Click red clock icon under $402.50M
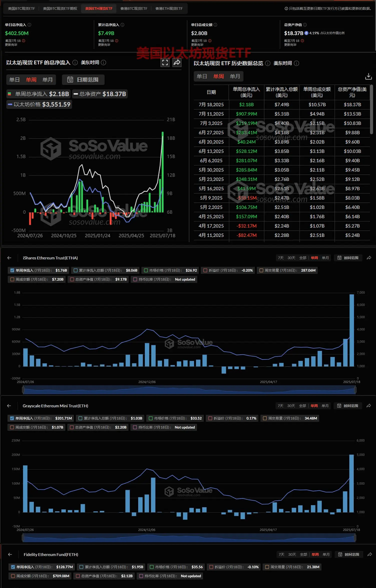This screenshot has height=588, width=376. tap(24, 41)
